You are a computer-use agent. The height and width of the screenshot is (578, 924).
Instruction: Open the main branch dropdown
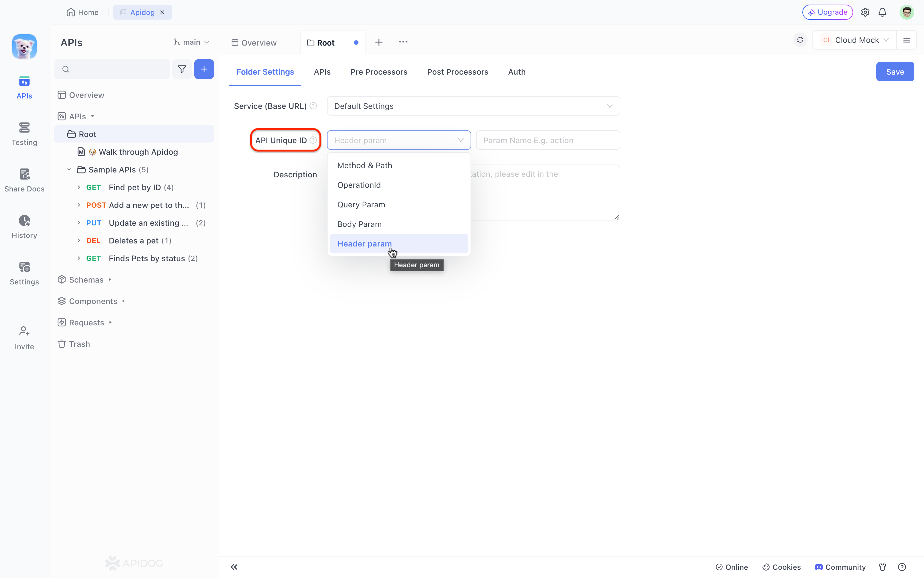(x=192, y=42)
